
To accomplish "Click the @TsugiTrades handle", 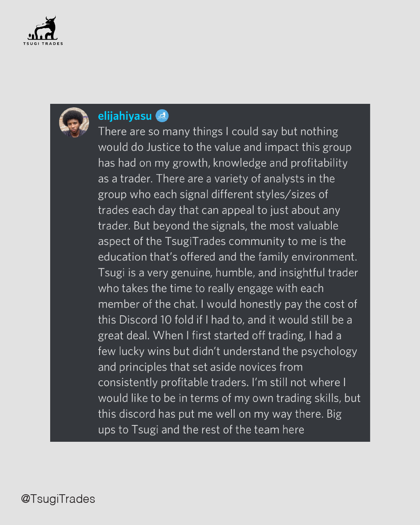I will 58,499.
